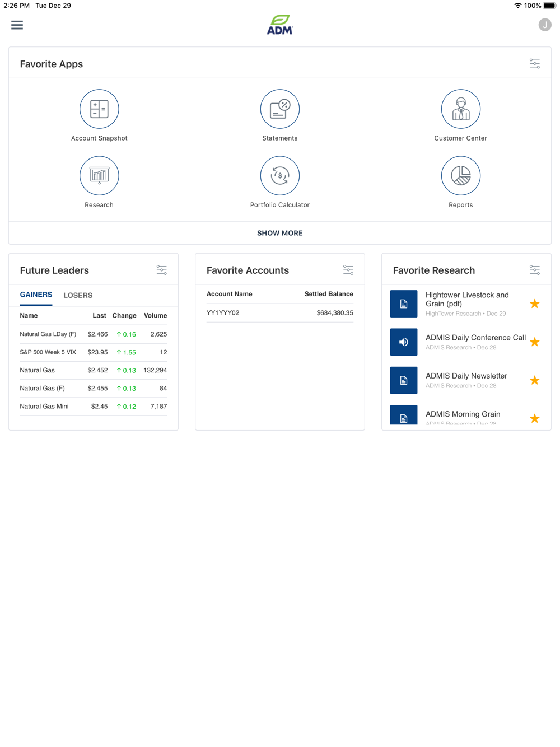Select the S&P 500 Week 5 VIX row
Screen dimensions: 560x747
point(94,352)
